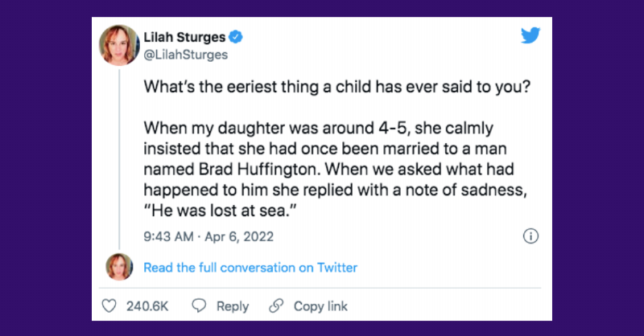Click the blue verified badge
The height and width of the screenshot is (336, 644).
click(238, 38)
